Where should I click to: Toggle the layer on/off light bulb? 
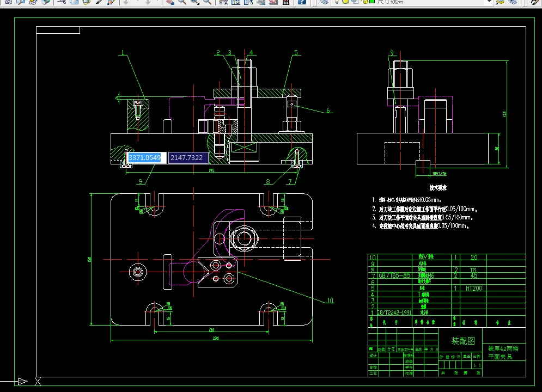pyautogui.click(x=338, y=2)
